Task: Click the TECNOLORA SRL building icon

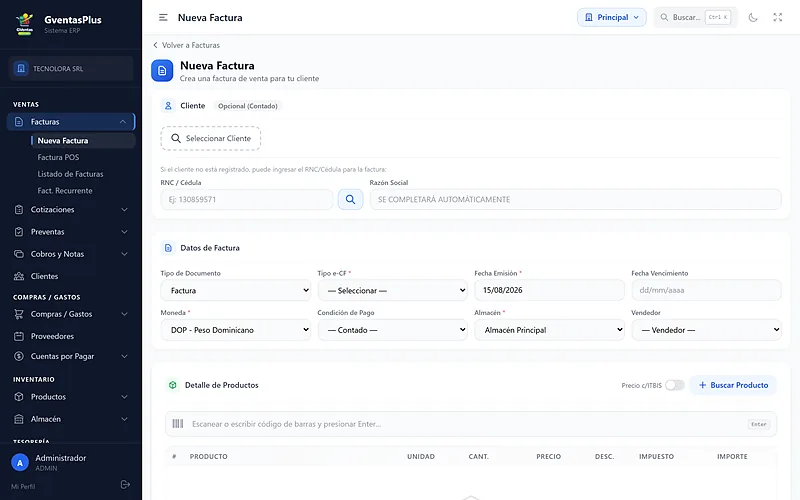Action: pyautogui.click(x=21, y=68)
